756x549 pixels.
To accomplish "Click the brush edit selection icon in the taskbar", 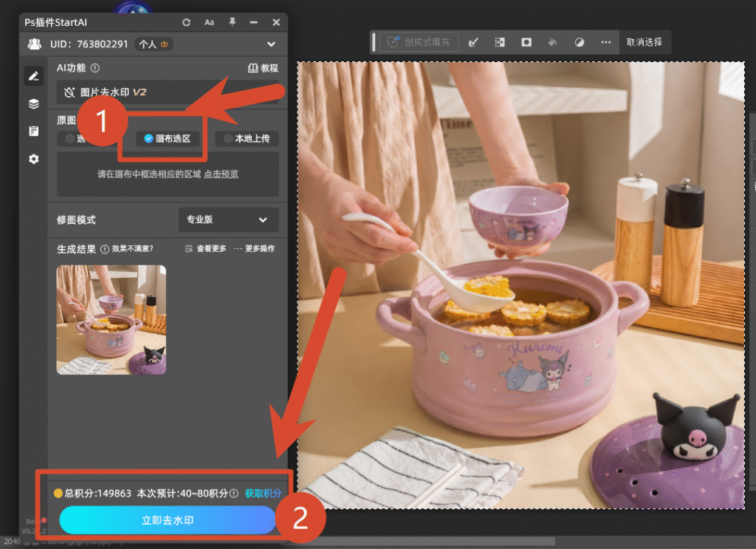I will (473, 42).
